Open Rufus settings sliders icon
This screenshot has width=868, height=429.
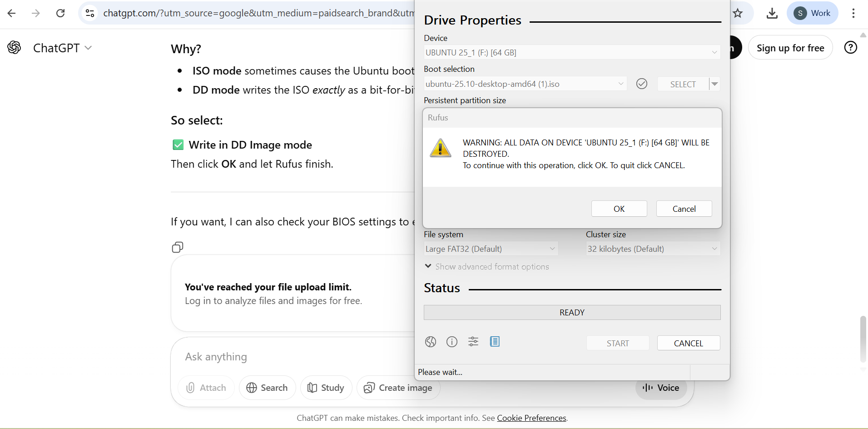[473, 342]
